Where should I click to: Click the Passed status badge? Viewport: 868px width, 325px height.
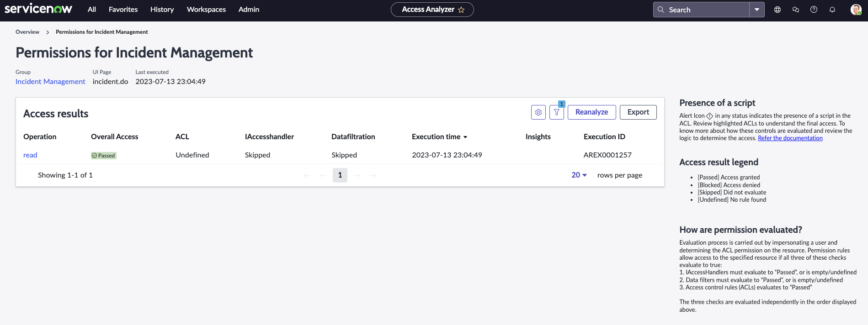point(104,156)
